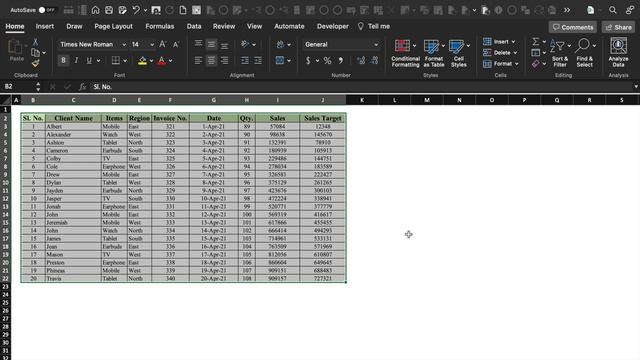640x360 pixels.
Task: Click the Format Painter brush icon
Action: 36,63
